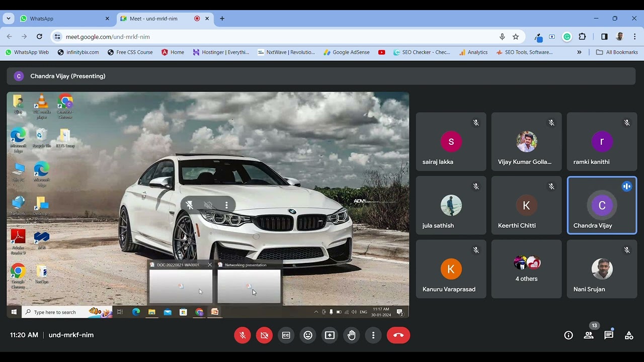Open WhatsApp Web bookmark
Image resolution: width=644 pixels, height=362 pixels.
pos(27,52)
